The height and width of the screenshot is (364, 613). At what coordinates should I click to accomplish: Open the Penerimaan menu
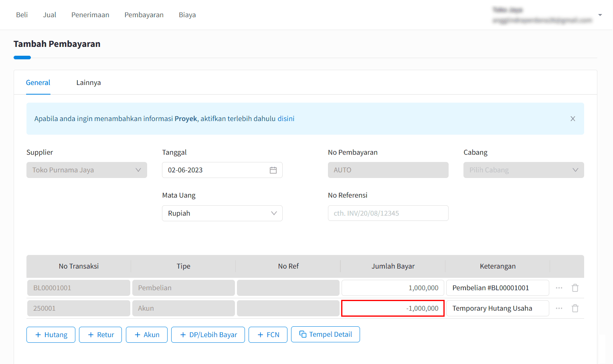click(90, 15)
